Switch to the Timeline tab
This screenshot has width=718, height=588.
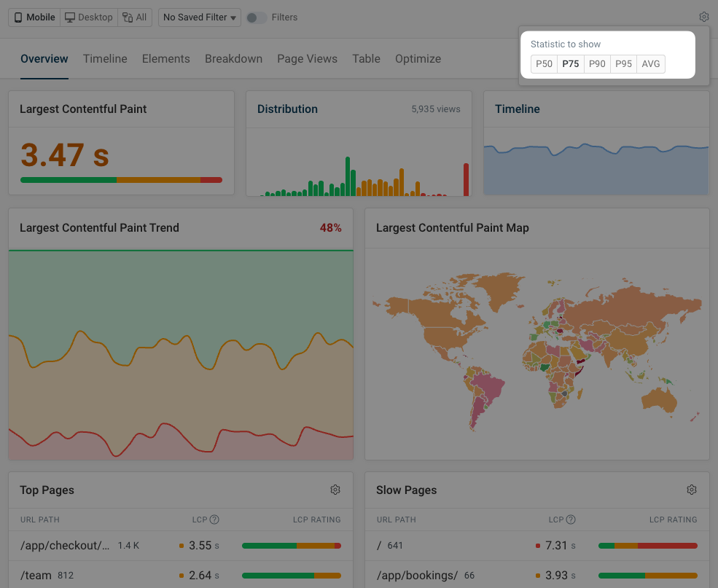point(105,59)
